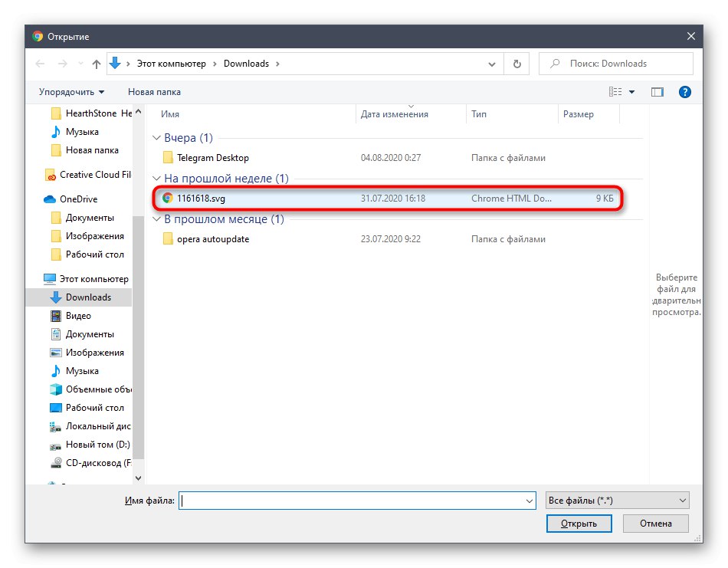Viewport: 728px width, 568px height.
Task: Open OneDrive Изображения folder
Action: coord(87,236)
